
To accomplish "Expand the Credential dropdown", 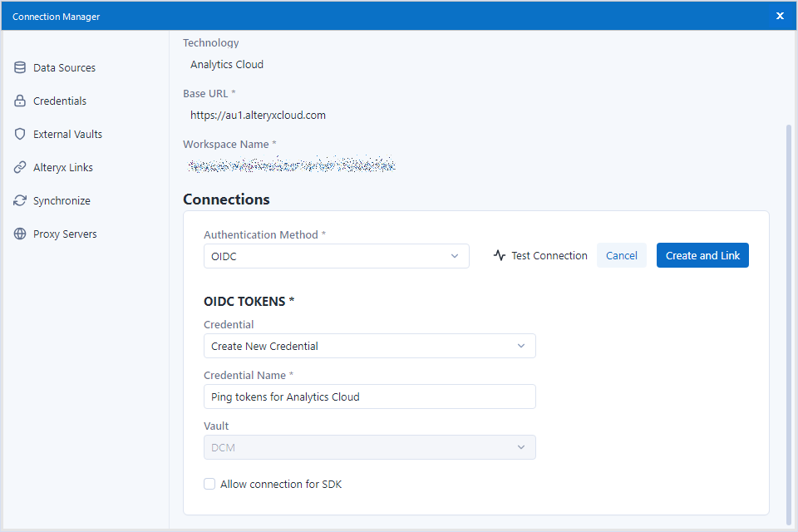I will point(369,346).
